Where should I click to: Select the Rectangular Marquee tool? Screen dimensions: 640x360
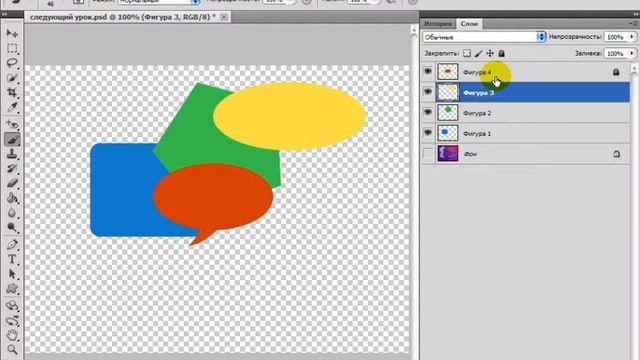pyautogui.click(x=12, y=48)
